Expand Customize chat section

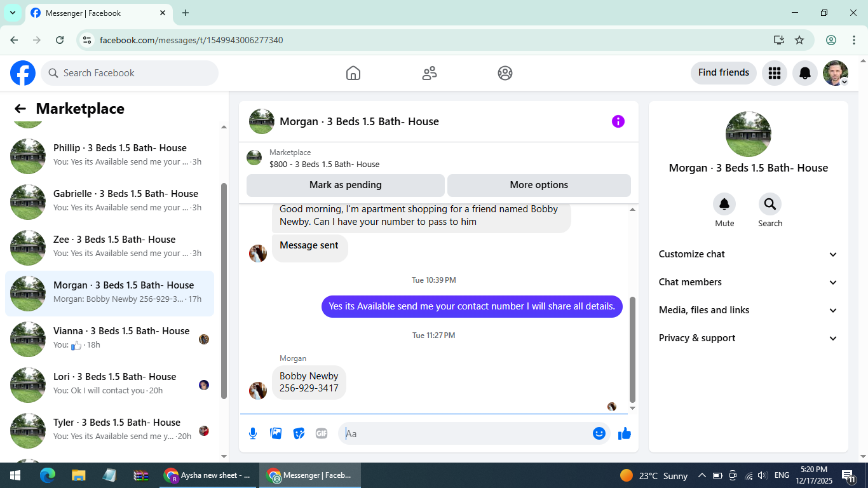coord(749,254)
